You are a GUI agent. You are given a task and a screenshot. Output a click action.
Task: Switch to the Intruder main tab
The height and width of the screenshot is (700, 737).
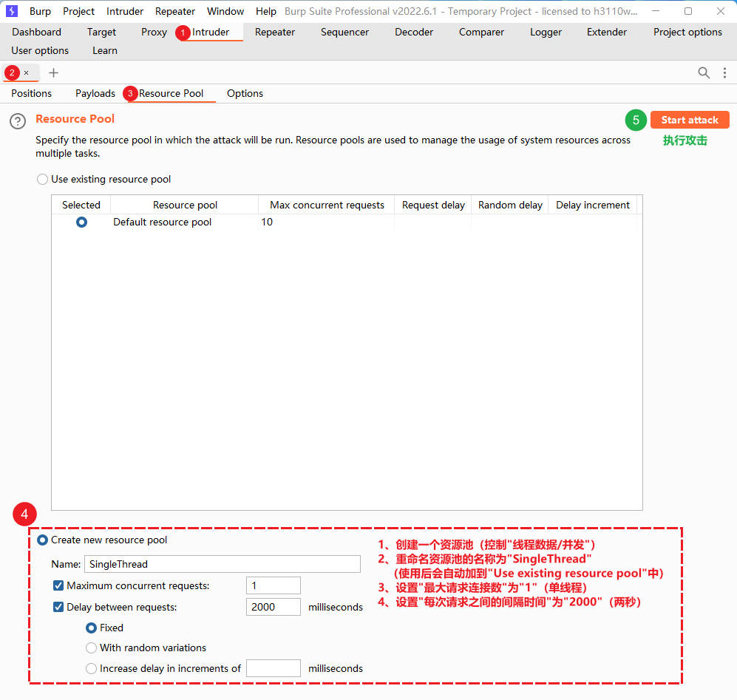coord(210,32)
